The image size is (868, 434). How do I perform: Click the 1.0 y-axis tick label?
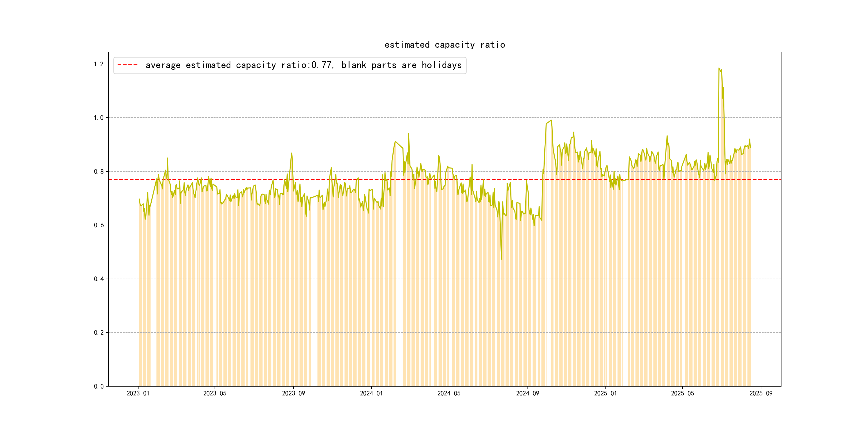point(98,118)
